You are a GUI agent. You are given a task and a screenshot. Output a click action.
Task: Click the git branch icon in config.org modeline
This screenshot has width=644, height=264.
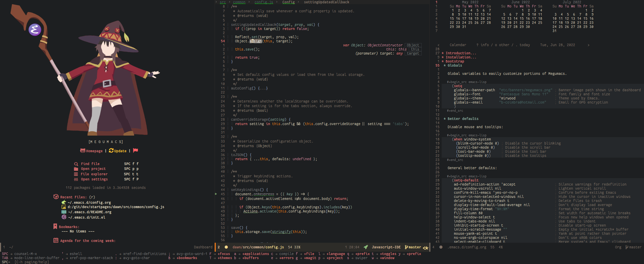click(627, 247)
